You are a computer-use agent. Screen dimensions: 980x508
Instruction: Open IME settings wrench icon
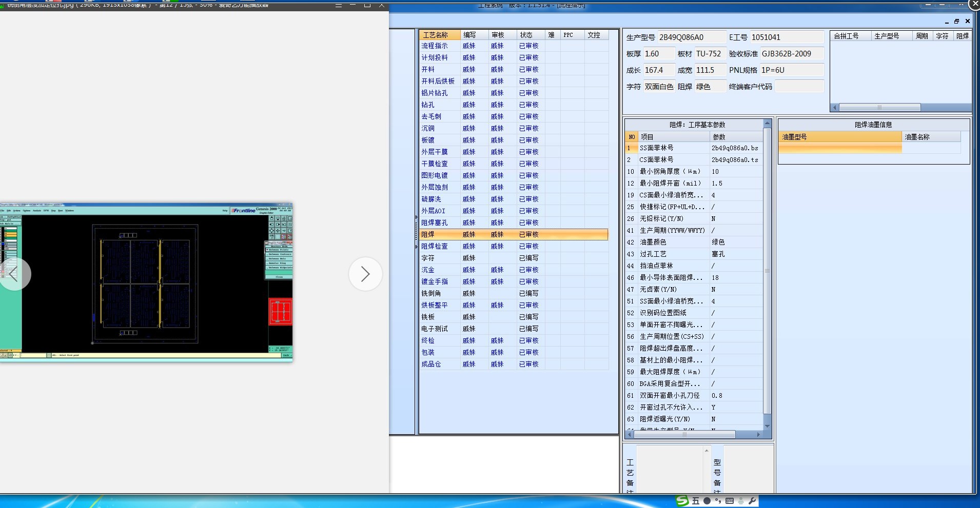pos(752,501)
